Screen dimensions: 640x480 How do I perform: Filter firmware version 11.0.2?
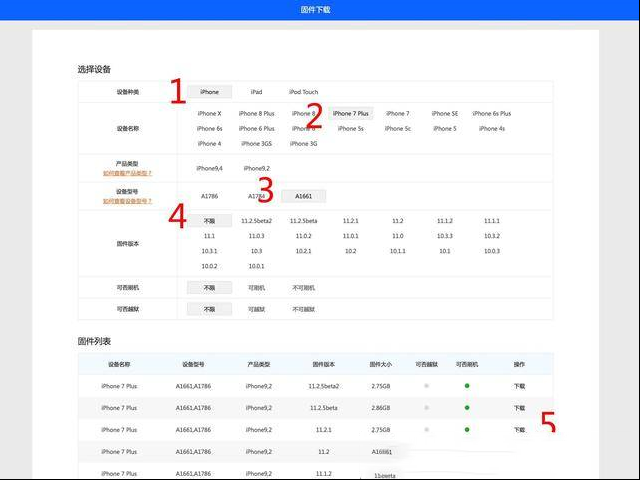coord(303,236)
